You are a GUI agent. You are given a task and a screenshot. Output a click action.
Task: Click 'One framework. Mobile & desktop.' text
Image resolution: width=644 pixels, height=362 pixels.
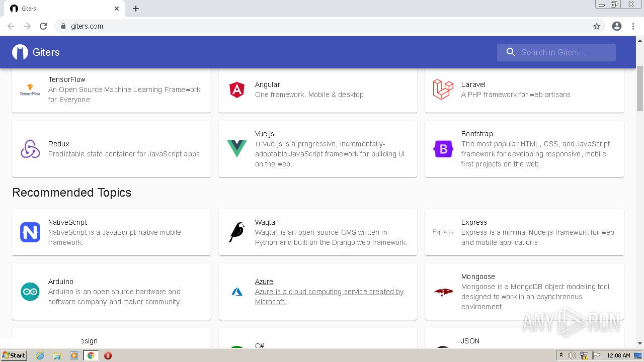click(310, 95)
